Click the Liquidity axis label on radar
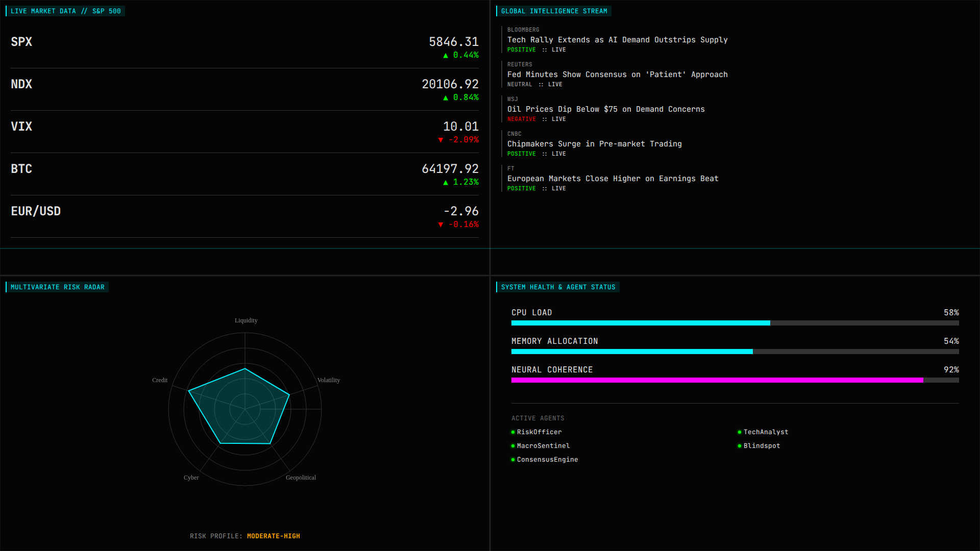The height and width of the screenshot is (551, 980). point(246,320)
